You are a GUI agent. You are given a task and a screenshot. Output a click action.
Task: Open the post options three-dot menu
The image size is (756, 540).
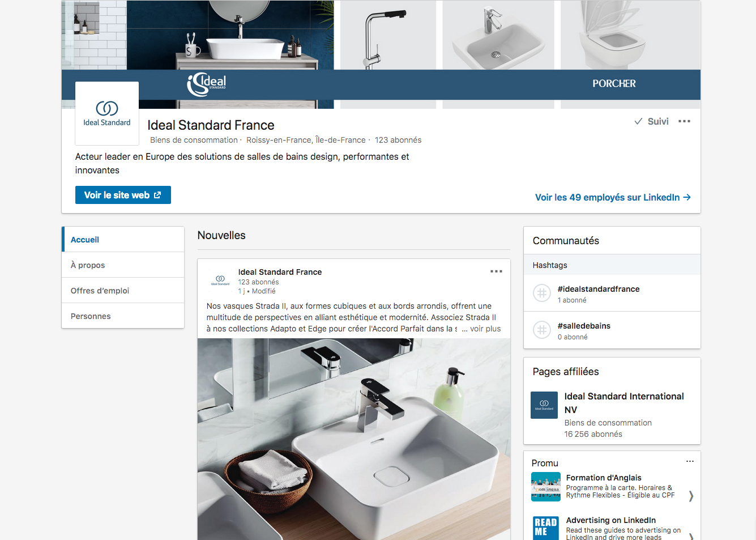click(x=496, y=271)
